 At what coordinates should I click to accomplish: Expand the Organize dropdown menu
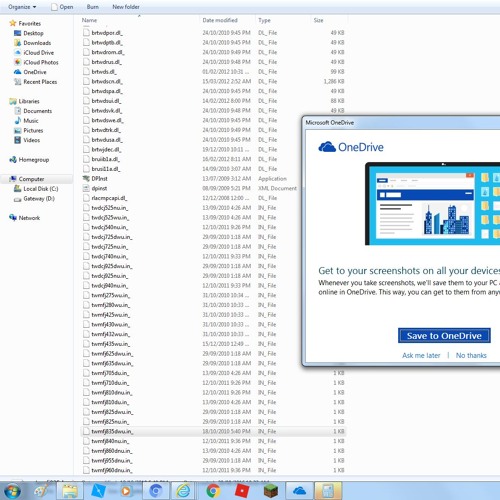22,7
